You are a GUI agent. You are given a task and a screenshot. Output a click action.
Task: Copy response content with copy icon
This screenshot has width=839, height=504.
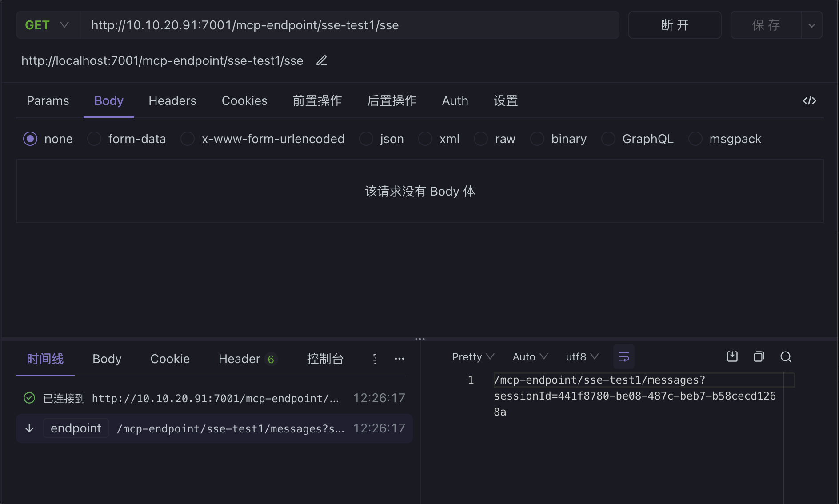(x=759, y=356)
